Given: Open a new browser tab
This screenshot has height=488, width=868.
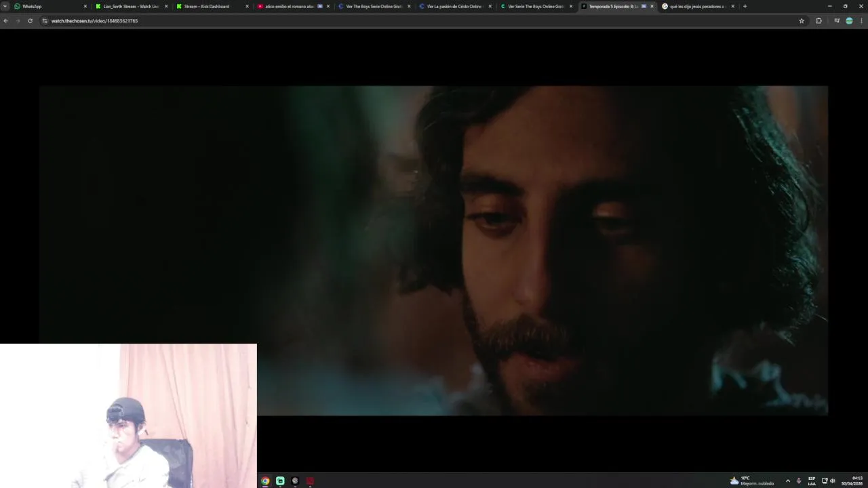Looking at the screenshot, I should point(745,6).
